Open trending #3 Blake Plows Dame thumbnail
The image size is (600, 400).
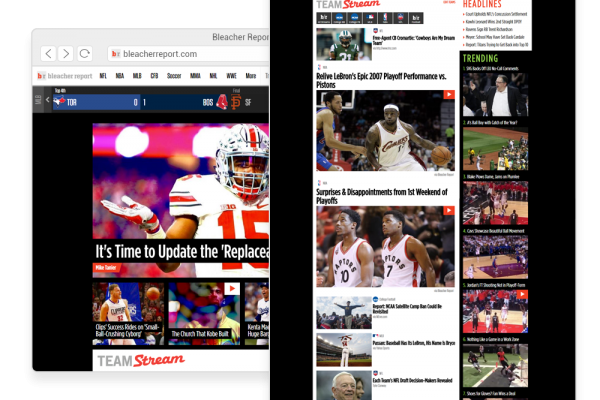click(496, 203)
